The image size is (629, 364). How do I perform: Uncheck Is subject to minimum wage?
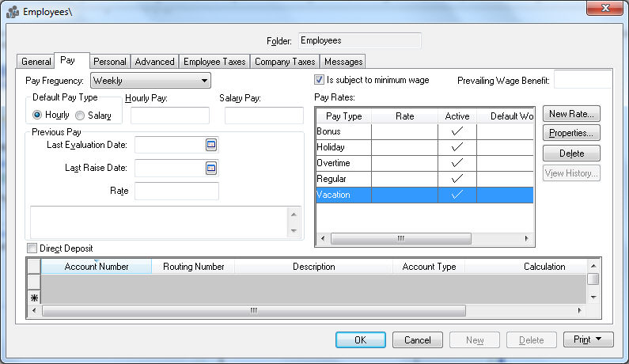320,80
